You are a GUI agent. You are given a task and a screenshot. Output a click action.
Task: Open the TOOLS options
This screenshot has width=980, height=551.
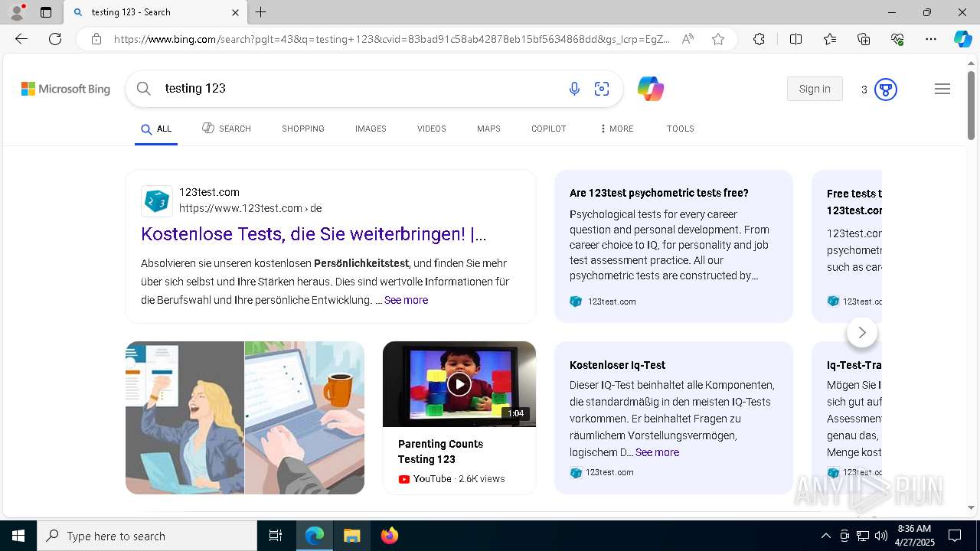(x=681, y=129)
